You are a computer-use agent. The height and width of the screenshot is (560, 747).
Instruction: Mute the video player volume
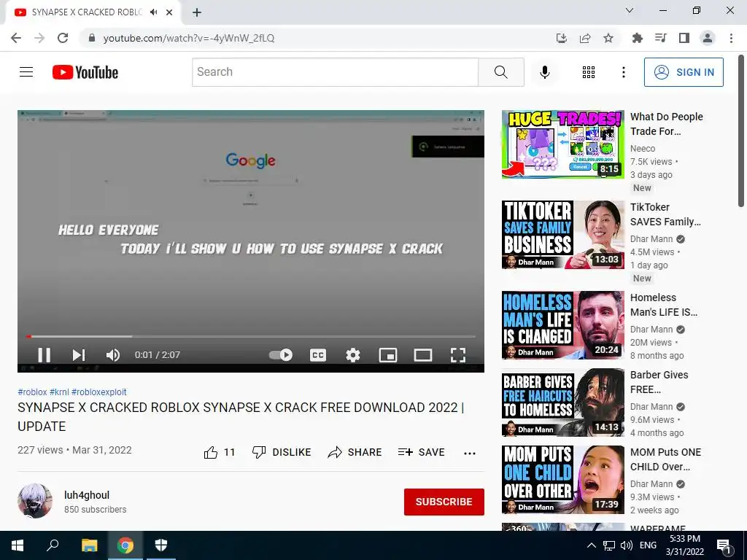(x=113, y=355)
